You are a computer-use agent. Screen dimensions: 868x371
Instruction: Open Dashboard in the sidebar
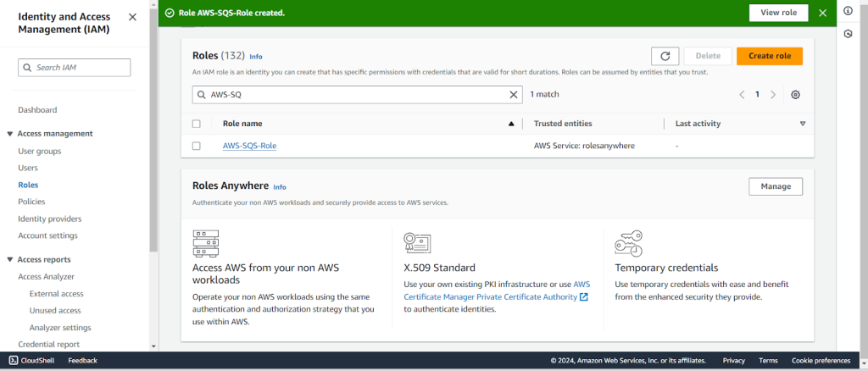(x=37, y=110)
